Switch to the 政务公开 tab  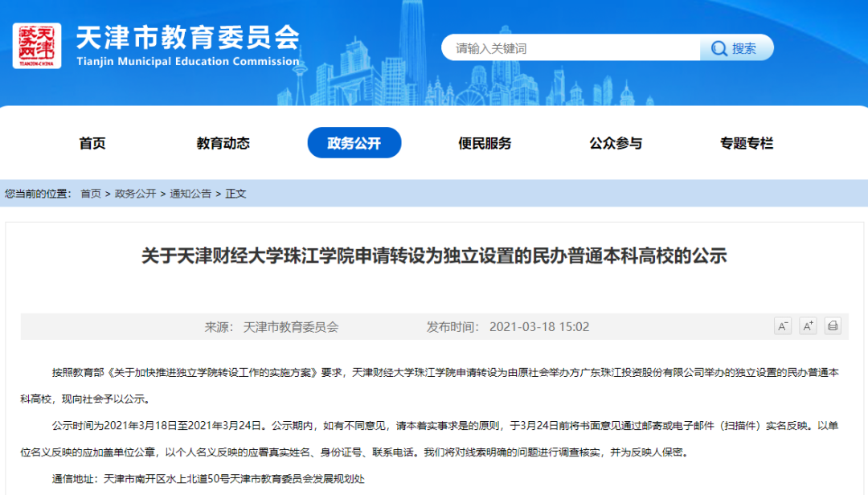point(354,143)
